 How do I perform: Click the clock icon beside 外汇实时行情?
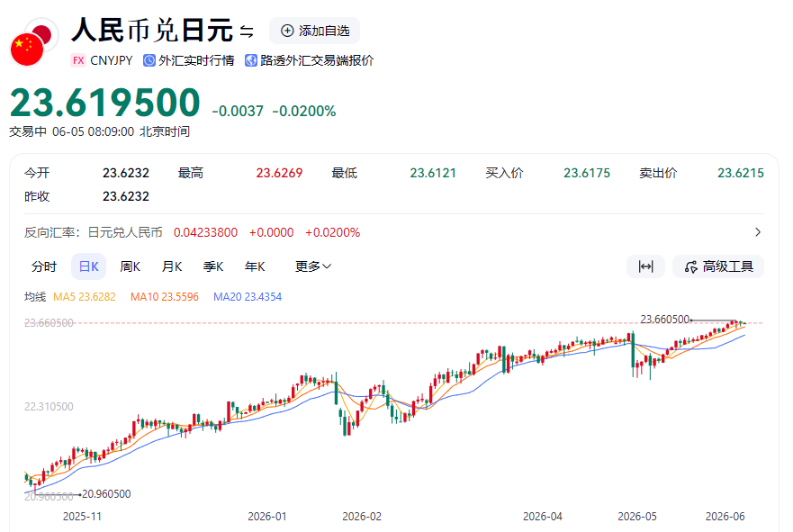click(x=149, y=60)
